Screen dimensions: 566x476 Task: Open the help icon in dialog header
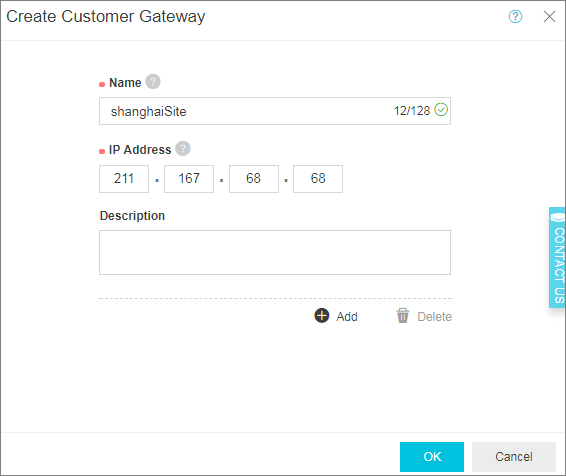tap(515, 16)
